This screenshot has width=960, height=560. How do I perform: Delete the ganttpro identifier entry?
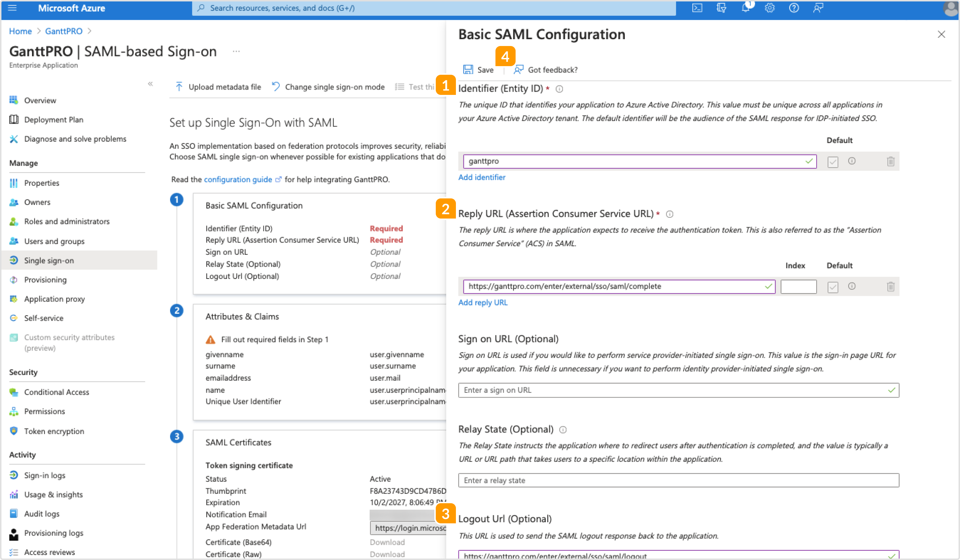pyautogui.click(x=890, y=161)
